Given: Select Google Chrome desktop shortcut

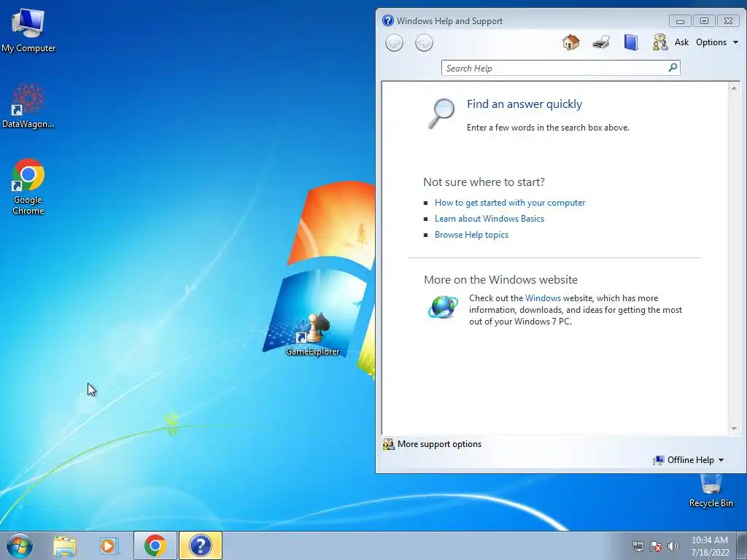Looking at the screenshot, I should pos(28,187).
